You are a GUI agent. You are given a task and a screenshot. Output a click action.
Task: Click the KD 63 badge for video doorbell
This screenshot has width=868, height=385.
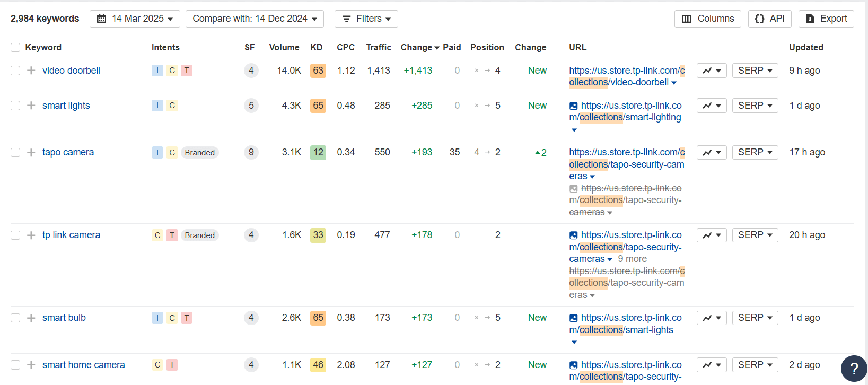tap(318, 71)
